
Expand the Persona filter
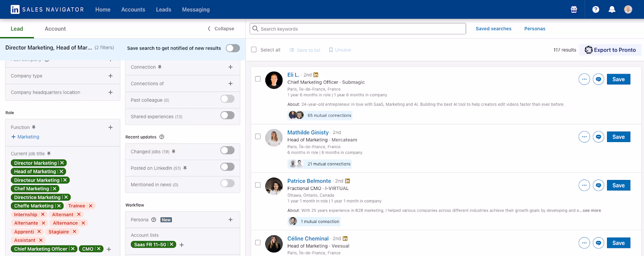coord(230,219)
